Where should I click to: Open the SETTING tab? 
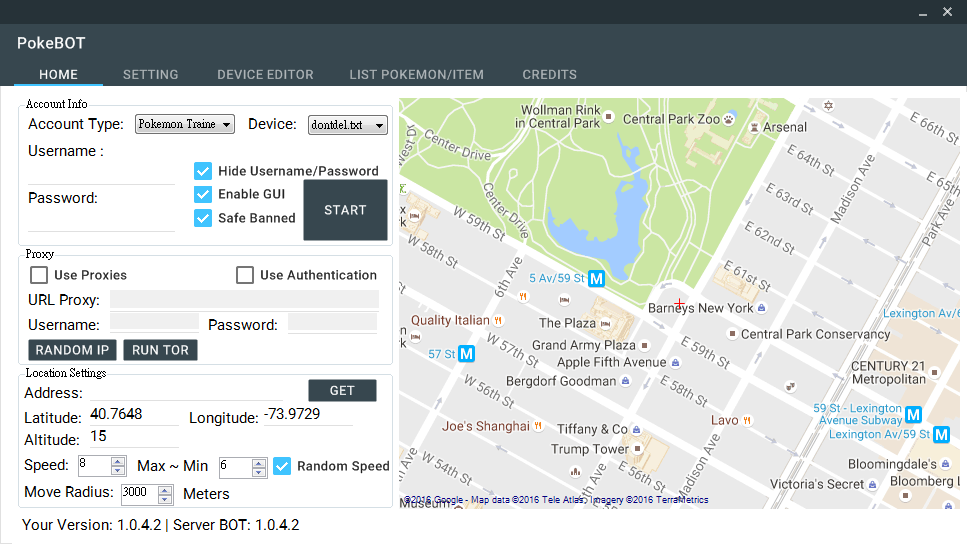pyautogui.click(x=150, y=74)
